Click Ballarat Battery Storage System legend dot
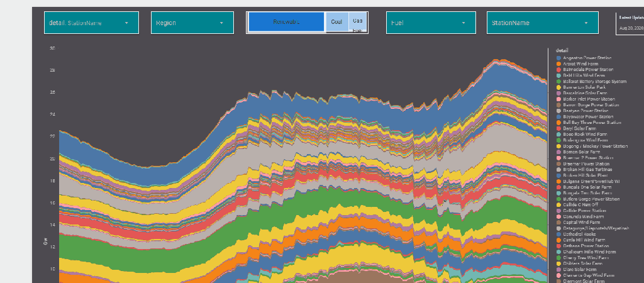644x283 pixels. tap(558, 81)
